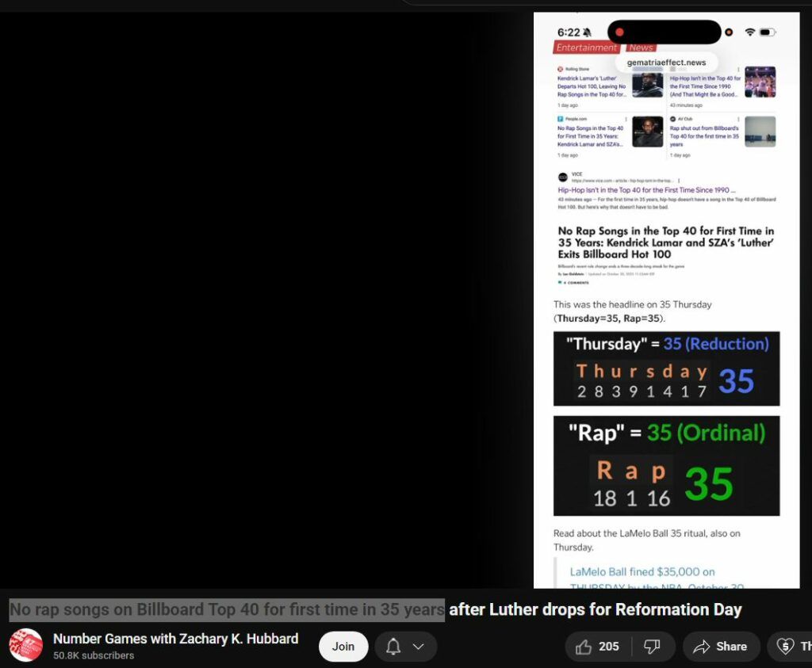Click the thumbs-down dislike button
Screen dimensions: 812x668
pos(653,647)
